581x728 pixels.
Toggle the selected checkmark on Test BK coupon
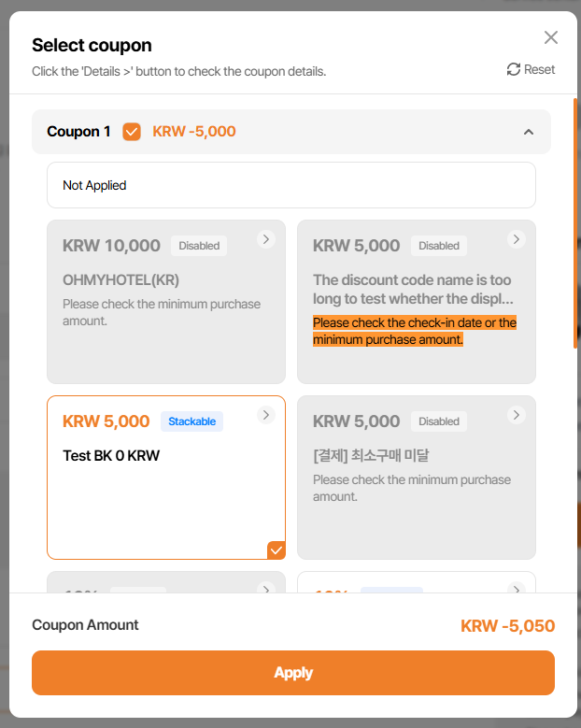click(276, 550)
